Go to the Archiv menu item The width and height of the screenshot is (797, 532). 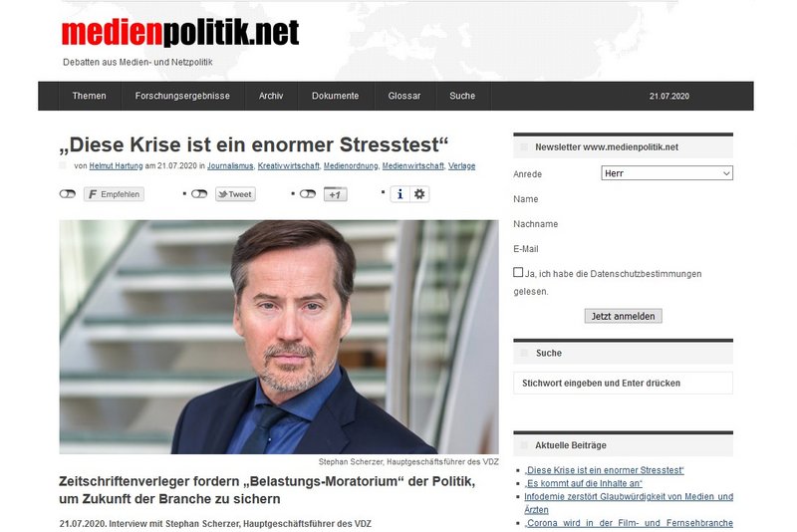pos(271,96)
